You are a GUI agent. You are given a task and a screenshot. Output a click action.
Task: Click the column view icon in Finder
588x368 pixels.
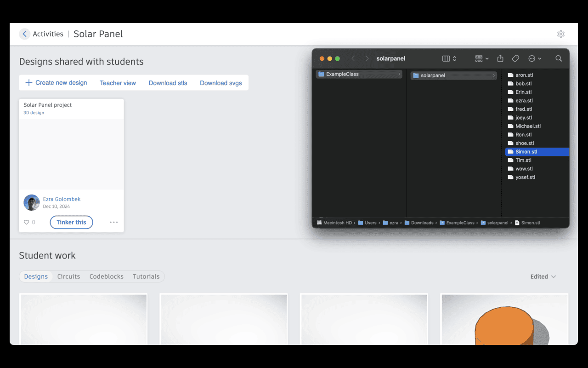[x=445, y=58]
